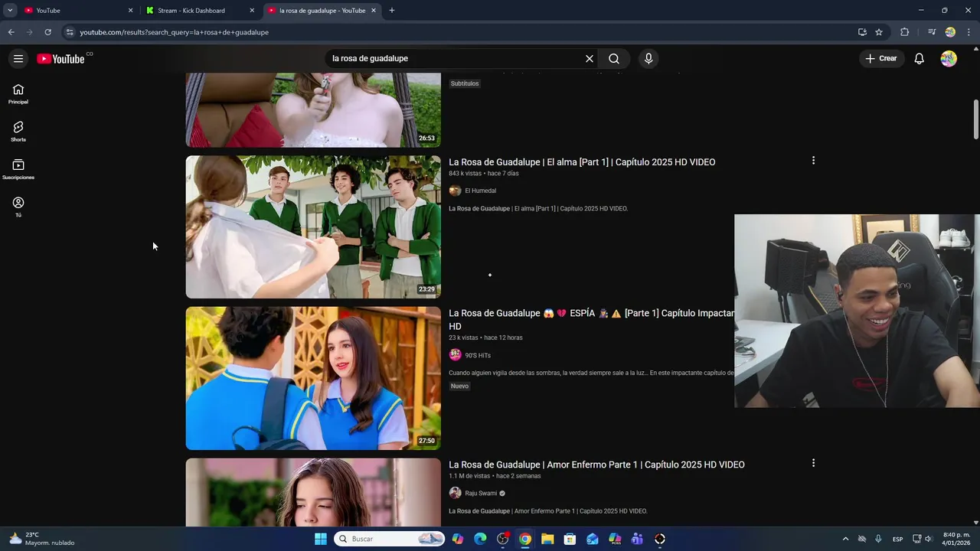Click the Chrome address bar URL
The width and height of the screenshot is (980, 551).
coord(175,32)
